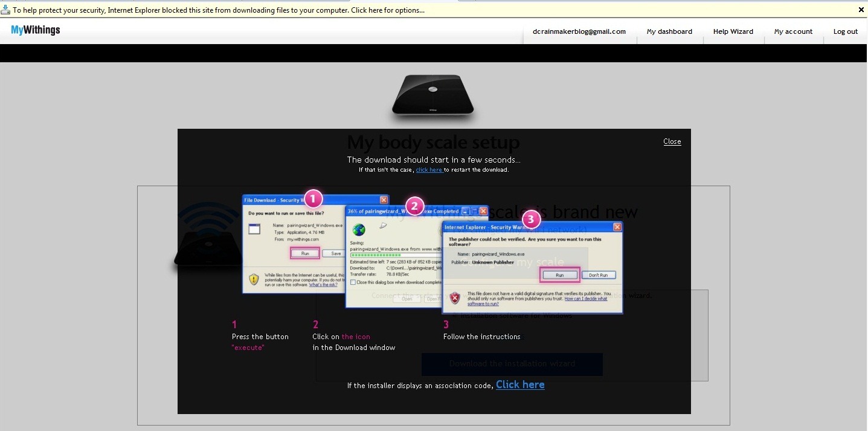Screen dimensions: 868x431
Task: Click the information bar text for download options
Action: click(x=219, y=10)
